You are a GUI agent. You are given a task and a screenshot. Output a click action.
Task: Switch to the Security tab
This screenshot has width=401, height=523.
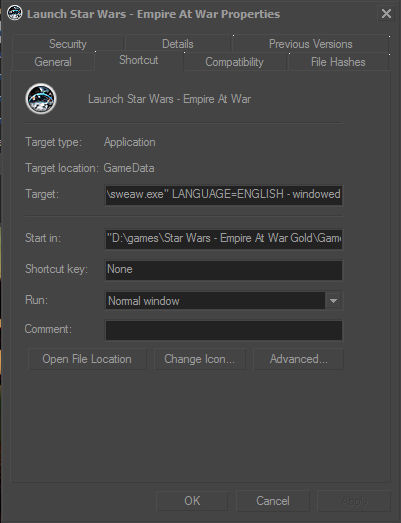tap(68, 44)
